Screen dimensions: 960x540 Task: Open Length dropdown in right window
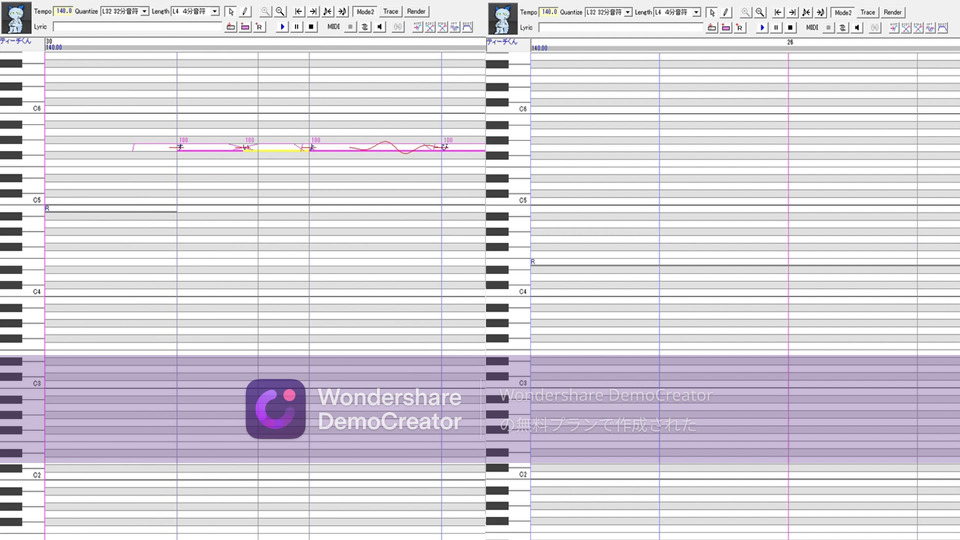click(696, 12)
